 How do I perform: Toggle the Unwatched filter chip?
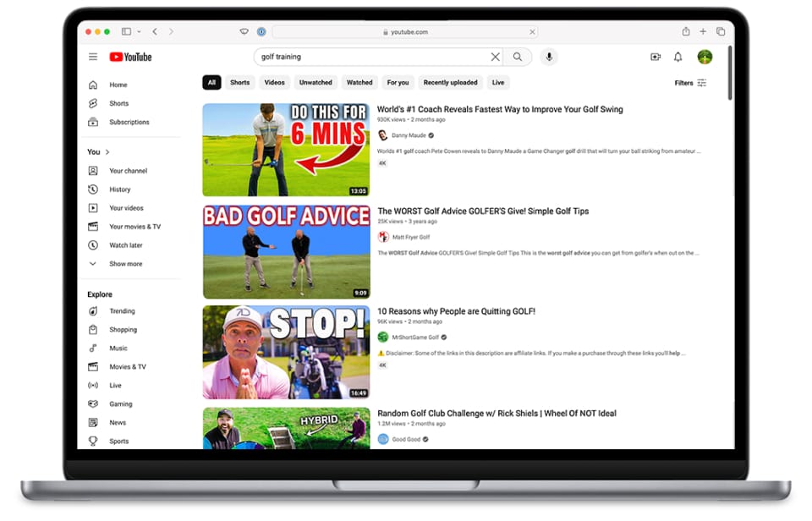point(315,83)
